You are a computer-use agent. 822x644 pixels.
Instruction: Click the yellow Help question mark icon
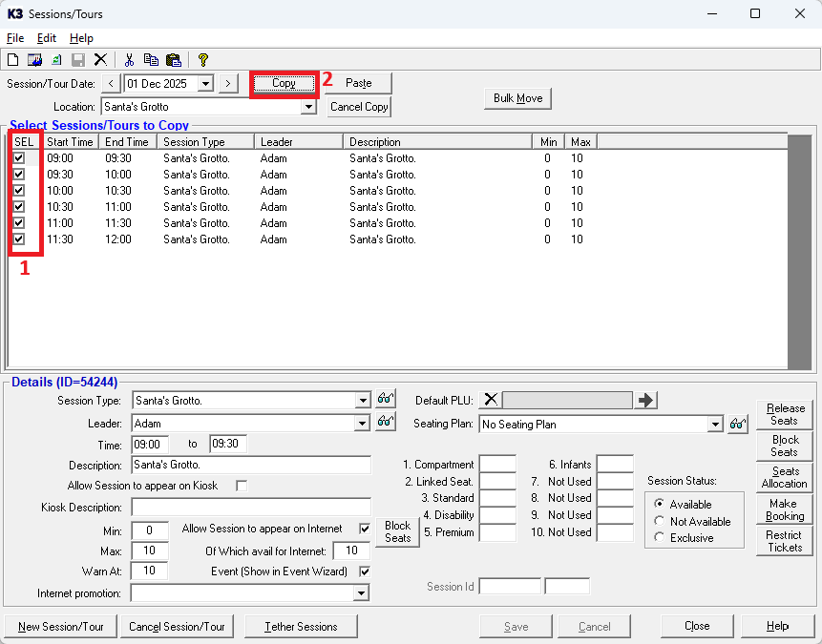click(x=202, y=59)
